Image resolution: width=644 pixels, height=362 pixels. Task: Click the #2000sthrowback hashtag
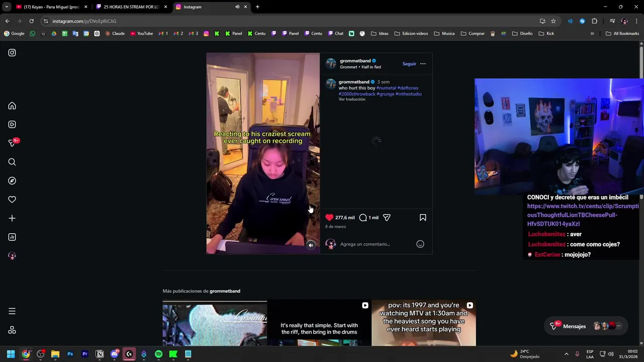(x=357, y=94)
